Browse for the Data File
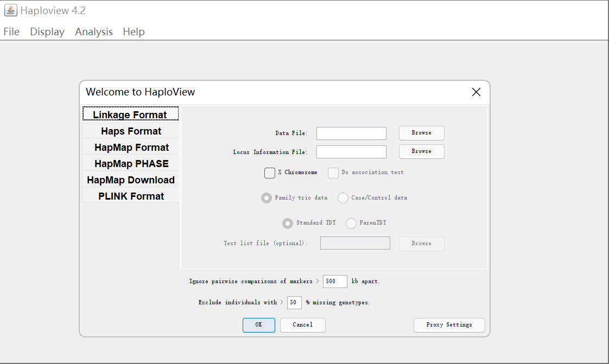 421,133
